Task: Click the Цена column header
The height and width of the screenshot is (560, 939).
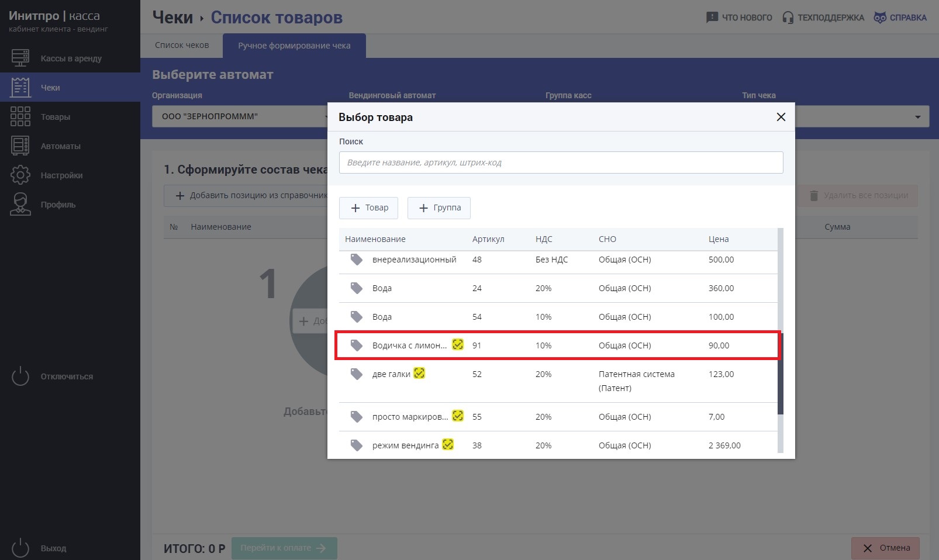Action: point(719,239)
